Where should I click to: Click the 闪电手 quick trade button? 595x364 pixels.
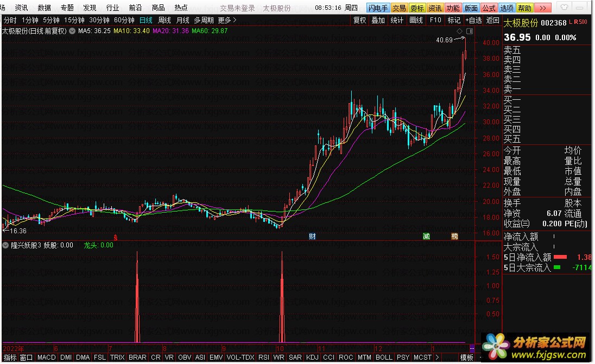point(378,8)
